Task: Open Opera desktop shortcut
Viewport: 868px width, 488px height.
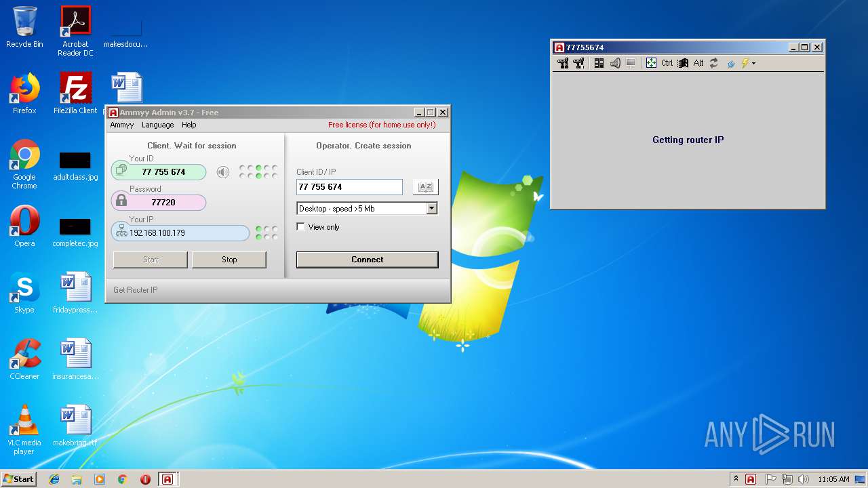Action: click(24, 226)
